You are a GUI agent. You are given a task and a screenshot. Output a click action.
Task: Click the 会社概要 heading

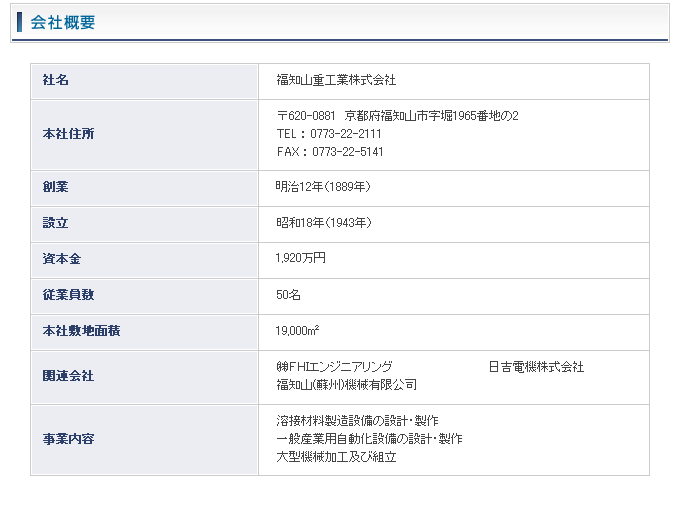point(63,22)
